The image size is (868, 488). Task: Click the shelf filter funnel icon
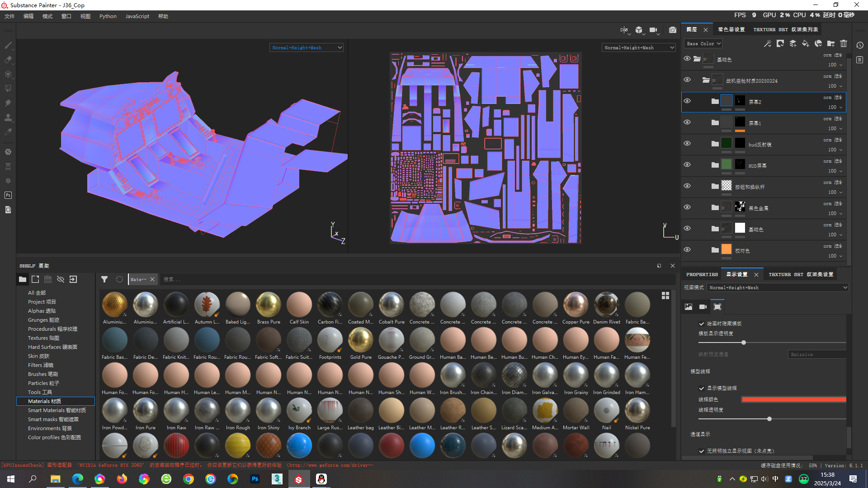pyautogui.click(x=104, y=279)
